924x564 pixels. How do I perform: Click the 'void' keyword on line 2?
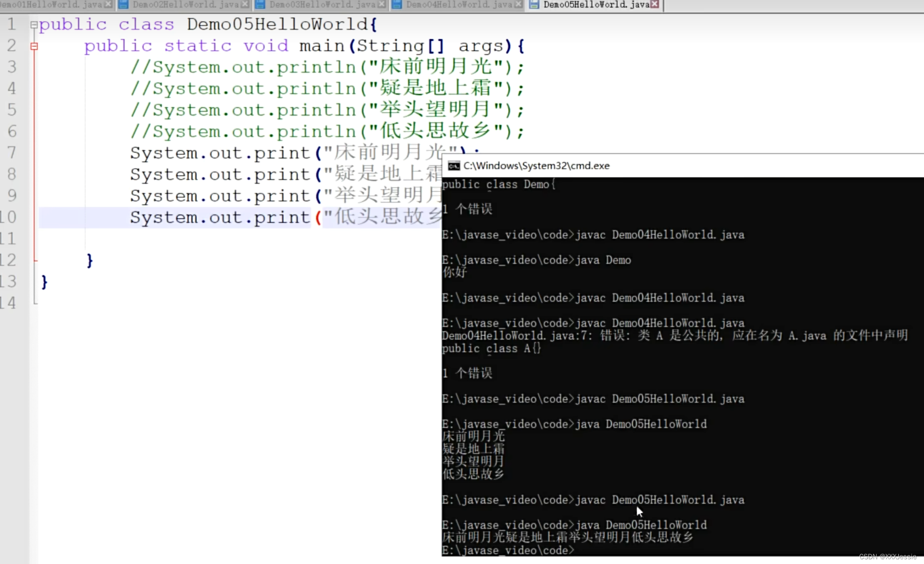tap(266, 46)
